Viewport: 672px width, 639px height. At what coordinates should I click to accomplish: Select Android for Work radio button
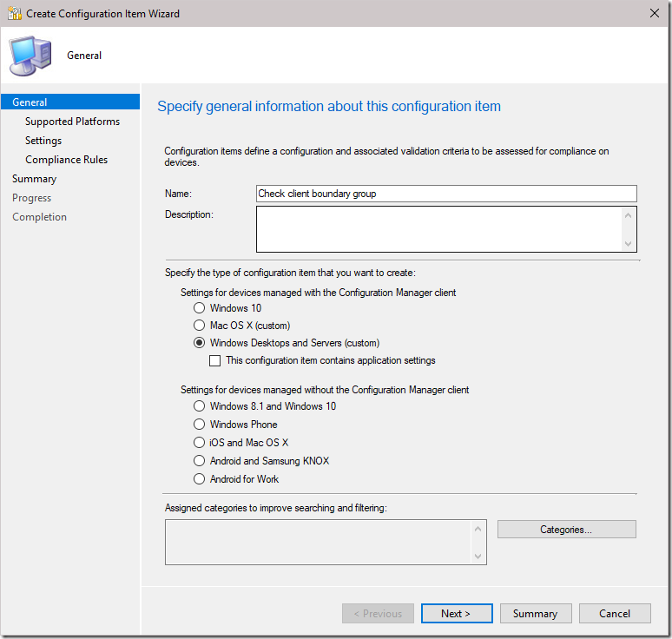(200, 479)
